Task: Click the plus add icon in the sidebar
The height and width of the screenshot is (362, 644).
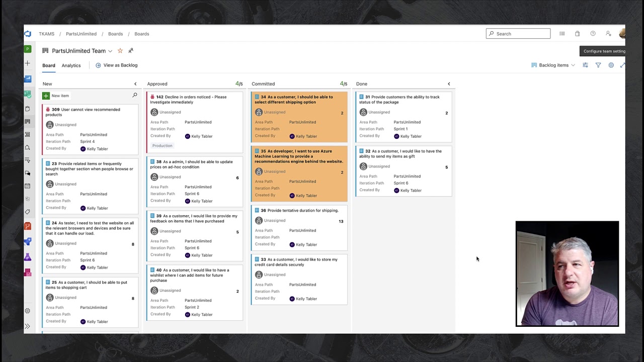Action: tap(28, 63)
